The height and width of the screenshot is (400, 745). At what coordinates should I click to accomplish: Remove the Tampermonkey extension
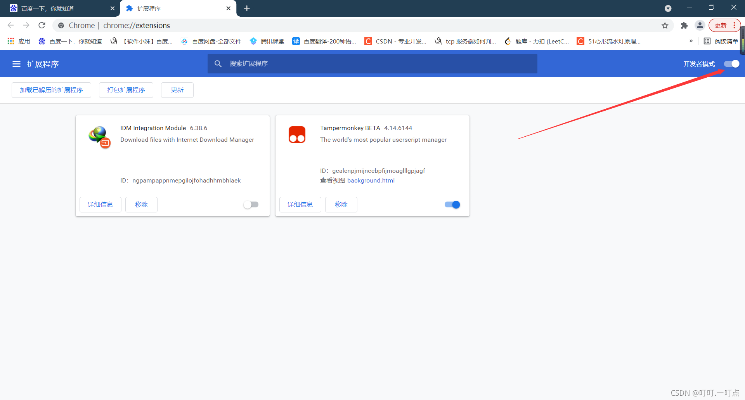[x=341, y=204]
